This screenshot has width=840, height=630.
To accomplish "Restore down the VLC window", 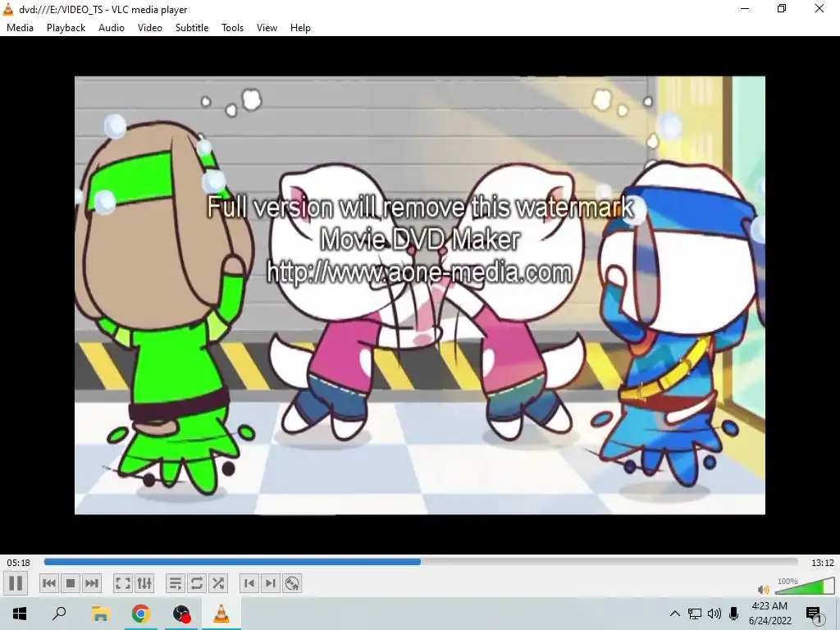I will tap(782, 8).
